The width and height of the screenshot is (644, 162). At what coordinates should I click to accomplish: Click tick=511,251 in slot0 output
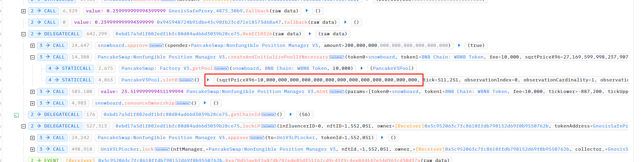click(x=441, y=80)
